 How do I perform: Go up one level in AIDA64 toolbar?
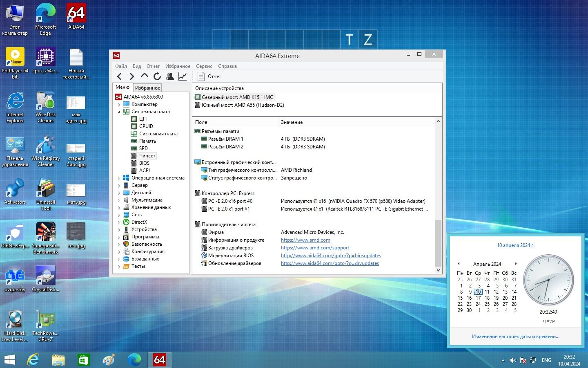pos(144,76)
